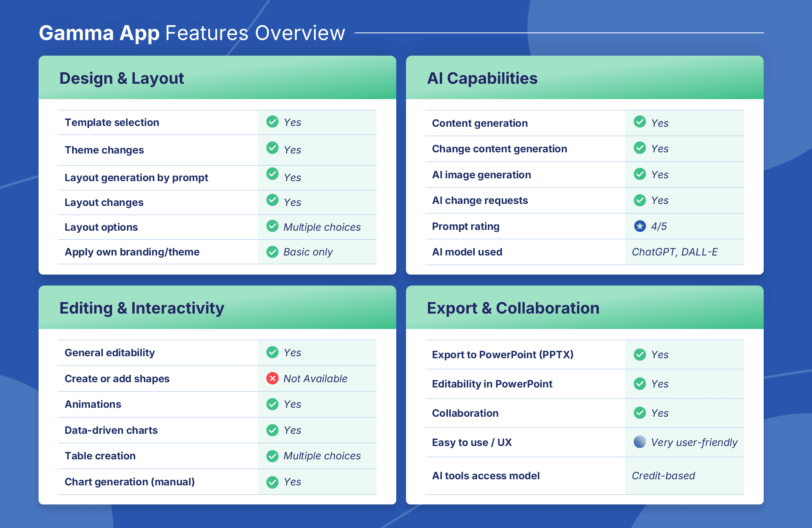812x528 pixels.
Task: Click the Credit-based value
Action: click(x=663, y=476)
